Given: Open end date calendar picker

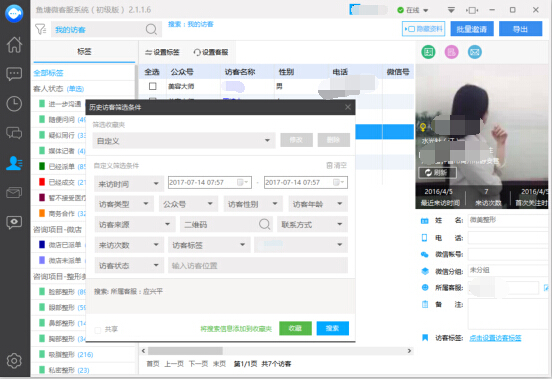Looking at the screenshot, I should 338,182.
